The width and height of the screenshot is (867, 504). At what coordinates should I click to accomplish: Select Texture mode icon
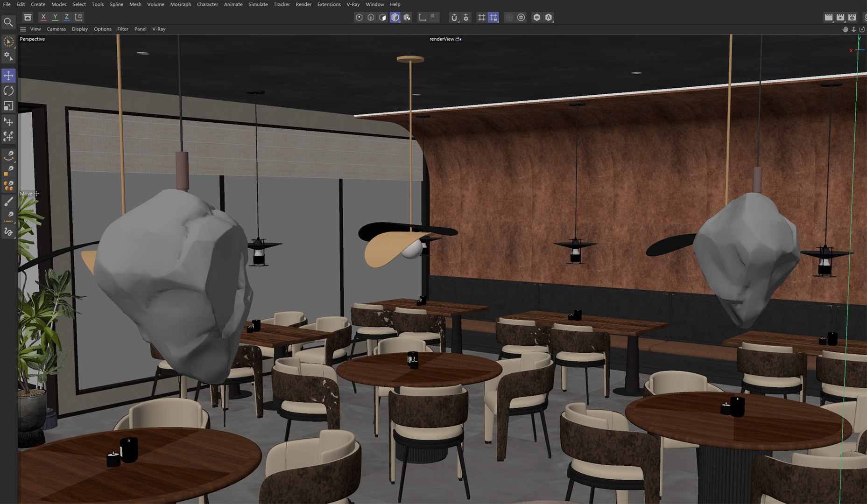tap(407, 17)
